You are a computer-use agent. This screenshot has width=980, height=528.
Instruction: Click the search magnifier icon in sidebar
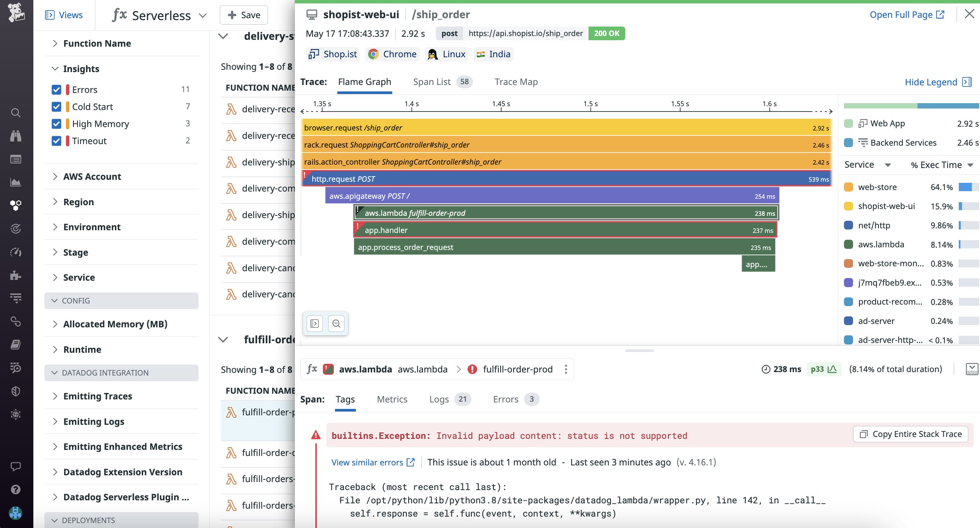pyautogui.click(x=16, y=113)
